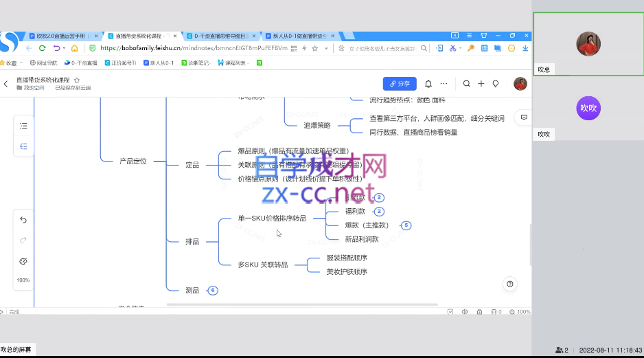
Task: Open the dropdown arrow next to scissors icon
Action: click(461, 48)
